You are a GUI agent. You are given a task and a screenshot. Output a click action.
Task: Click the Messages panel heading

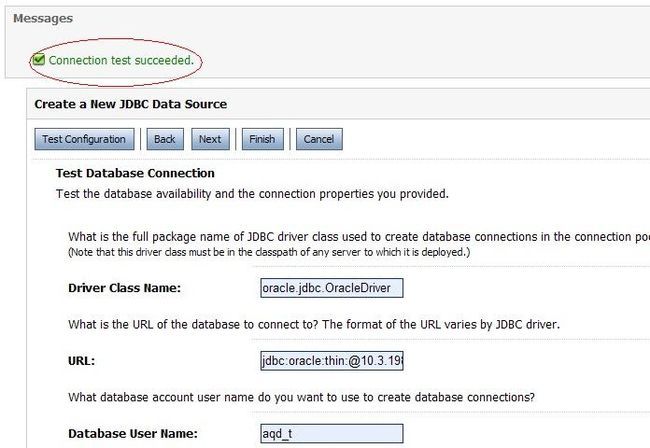pyautogui.click(x=43, y=18)
